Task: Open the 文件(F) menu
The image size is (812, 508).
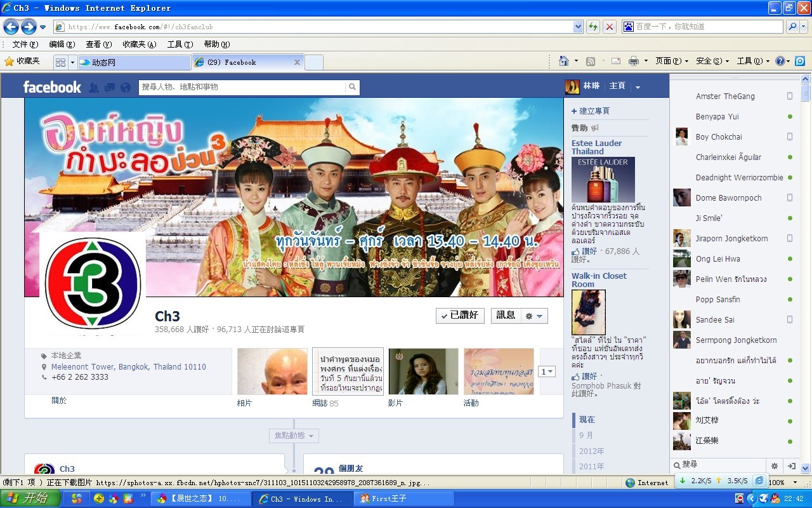Action: (25, 44)
